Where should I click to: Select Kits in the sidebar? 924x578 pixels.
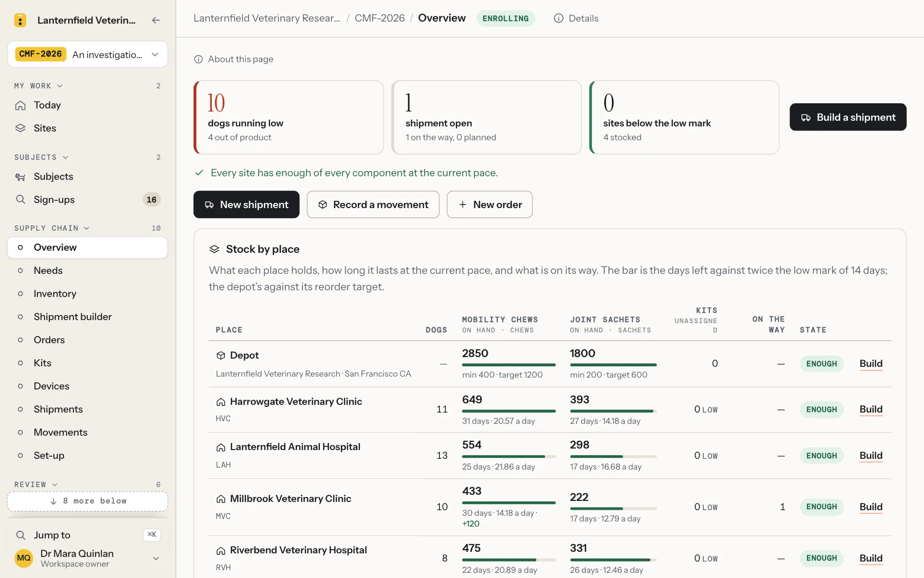[88, 363]
